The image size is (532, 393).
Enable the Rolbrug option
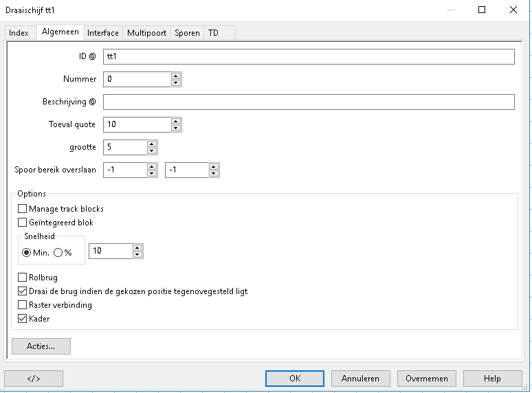click(23, 278)
